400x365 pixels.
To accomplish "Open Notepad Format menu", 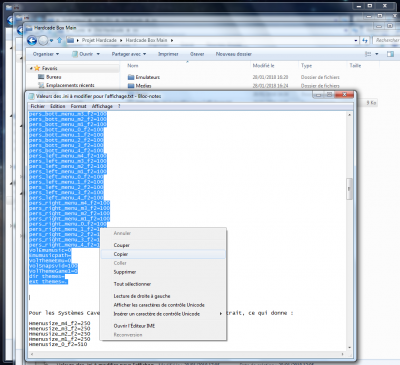I will tap(78, 106).
